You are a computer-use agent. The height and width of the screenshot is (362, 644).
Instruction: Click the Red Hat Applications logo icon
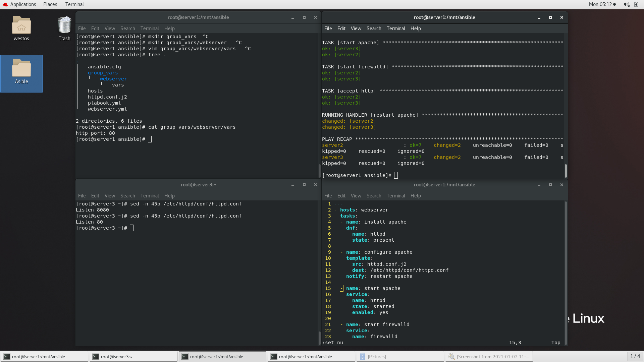5,4
